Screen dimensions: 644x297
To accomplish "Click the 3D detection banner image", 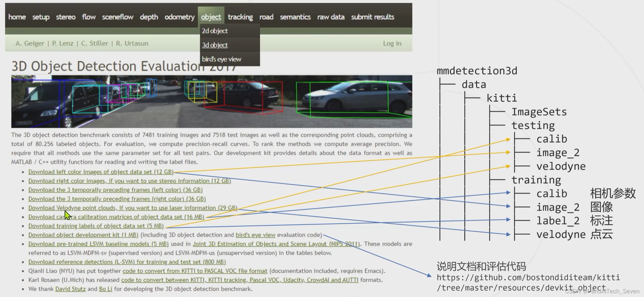I will pos(212,101).
